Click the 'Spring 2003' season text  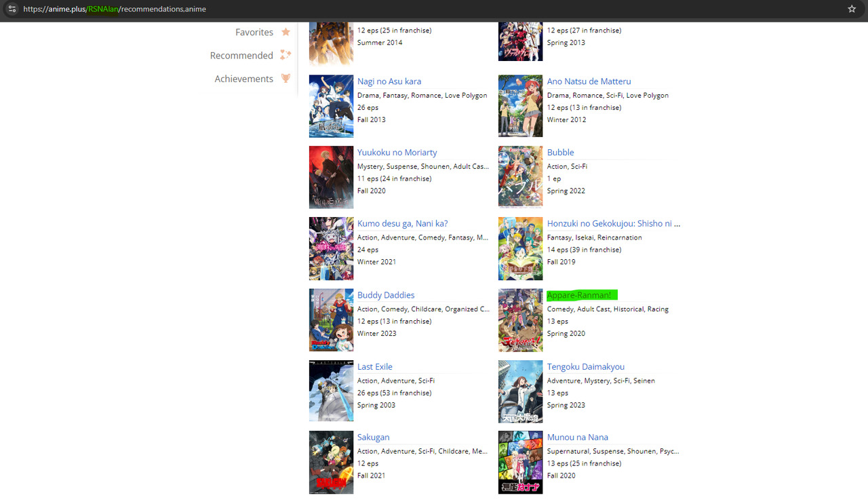pos(376,406)
